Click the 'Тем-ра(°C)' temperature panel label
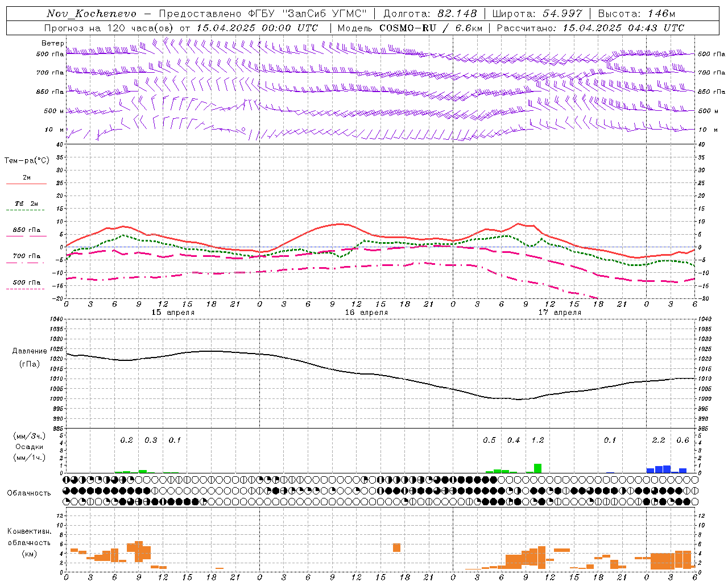The width and height of the screenshot is (728, 582). coord(27,161)
